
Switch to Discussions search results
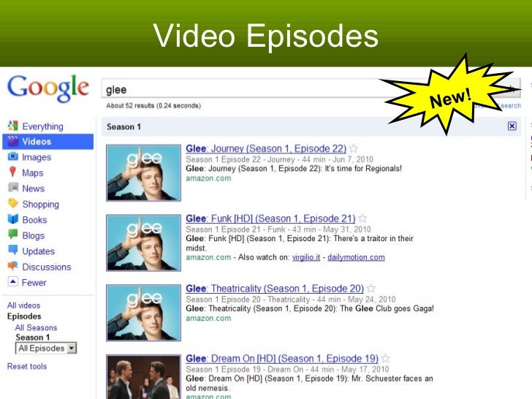tap(47, 267)
